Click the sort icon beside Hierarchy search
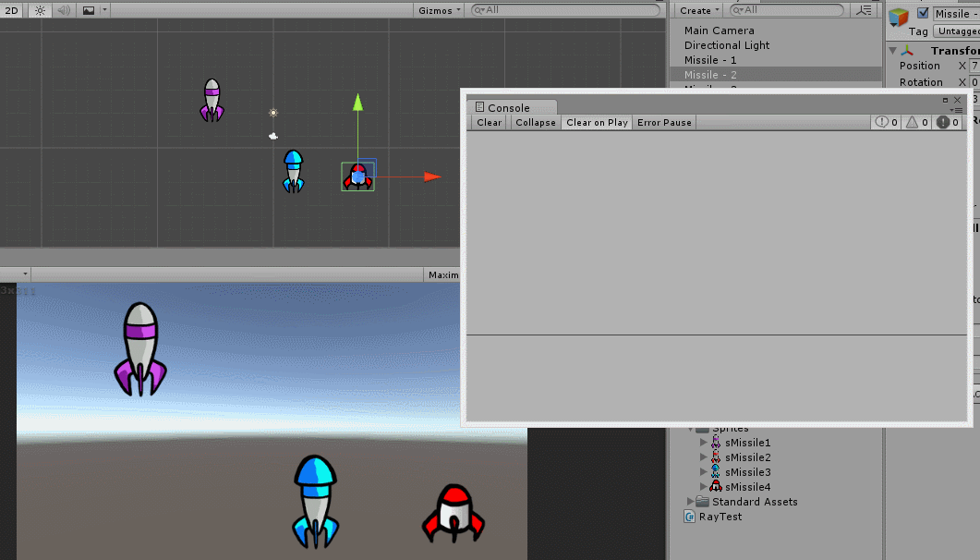Viewport: 980px width, 560px height. click(x=864, y=10)
